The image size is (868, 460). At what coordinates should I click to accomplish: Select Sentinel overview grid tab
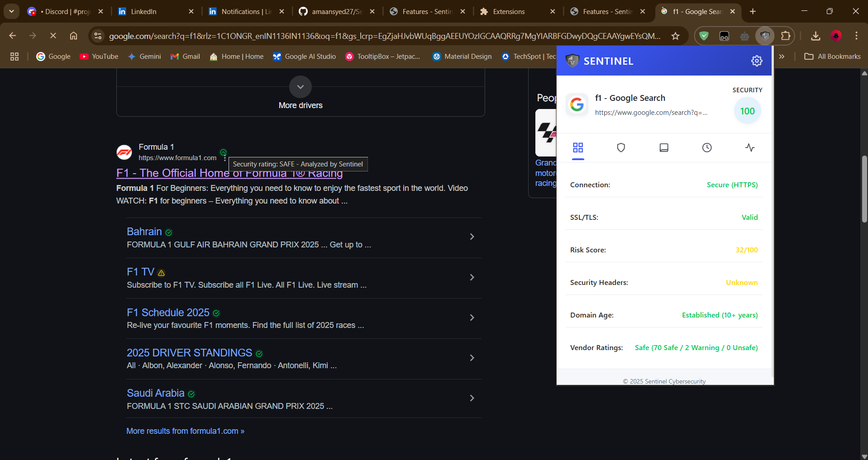[578, 148]
